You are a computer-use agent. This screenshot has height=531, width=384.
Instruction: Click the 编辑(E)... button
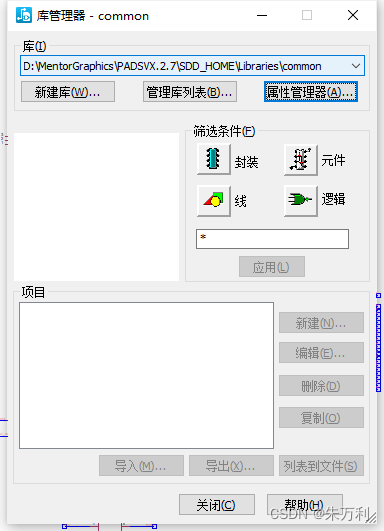coord(321,353)
